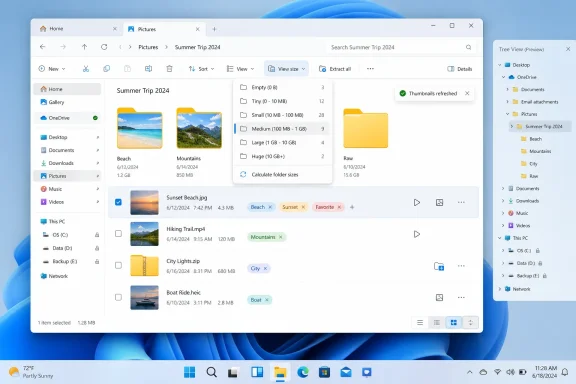Open image preview icon for Sunset Beach.jpg
This screenshot has height=384, width=576.
tap(439, 202)
